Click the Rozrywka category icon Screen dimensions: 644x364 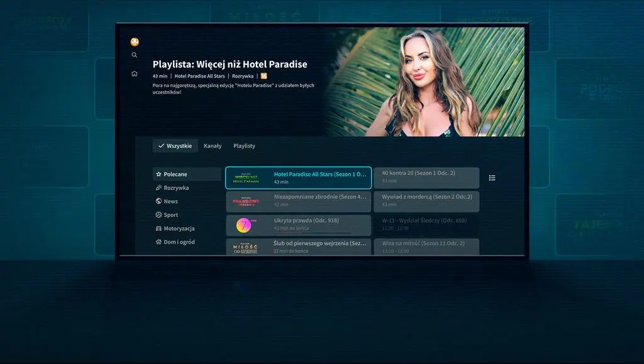coord(158,188)
